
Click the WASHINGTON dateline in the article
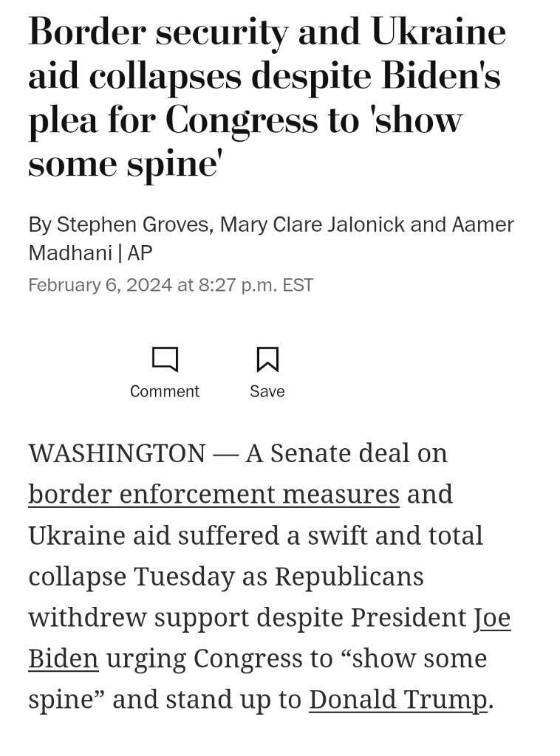(x=117, y=454)
